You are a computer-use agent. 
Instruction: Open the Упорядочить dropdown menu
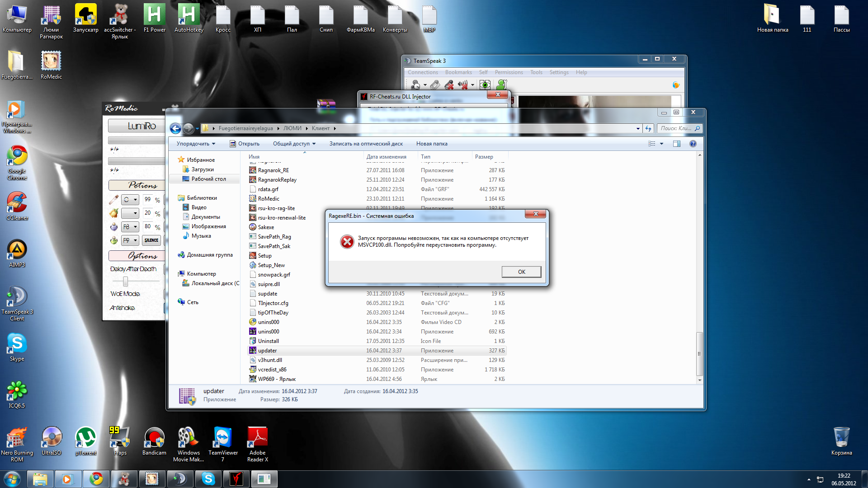(x=196, y=144)
